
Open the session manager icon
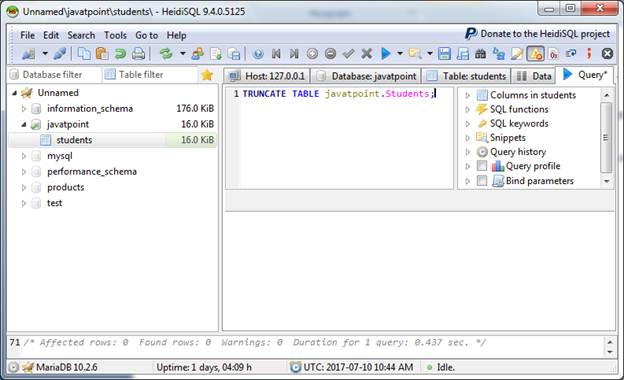29,53
